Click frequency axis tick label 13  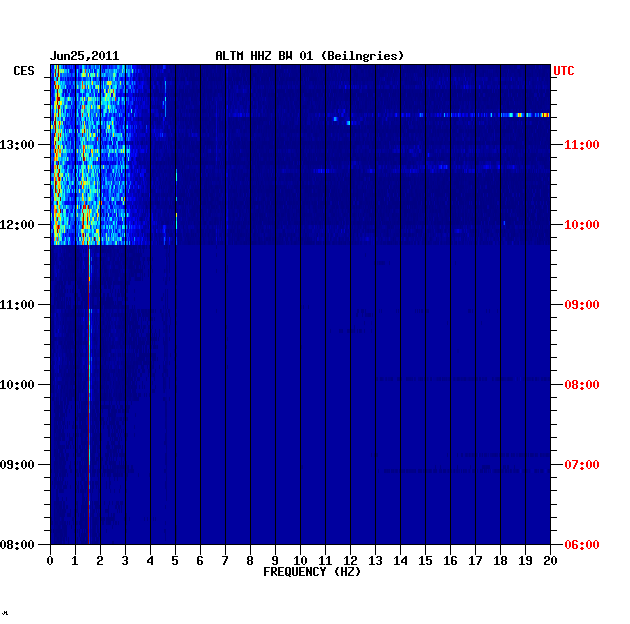(x=376, y=561)
